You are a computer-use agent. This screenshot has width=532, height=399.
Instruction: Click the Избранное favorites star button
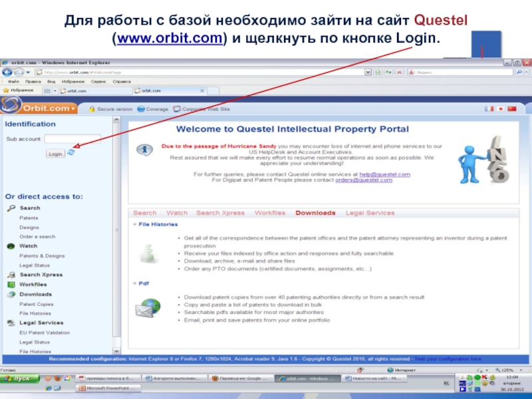pos(19,90)
